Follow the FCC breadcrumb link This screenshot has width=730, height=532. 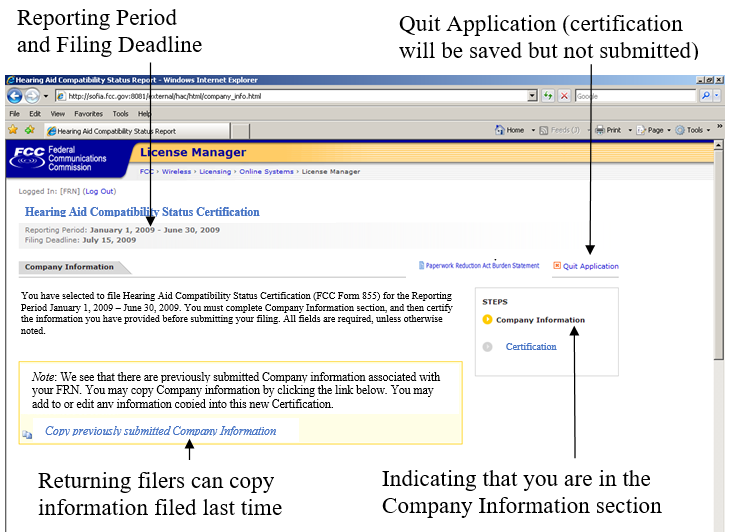146,171
